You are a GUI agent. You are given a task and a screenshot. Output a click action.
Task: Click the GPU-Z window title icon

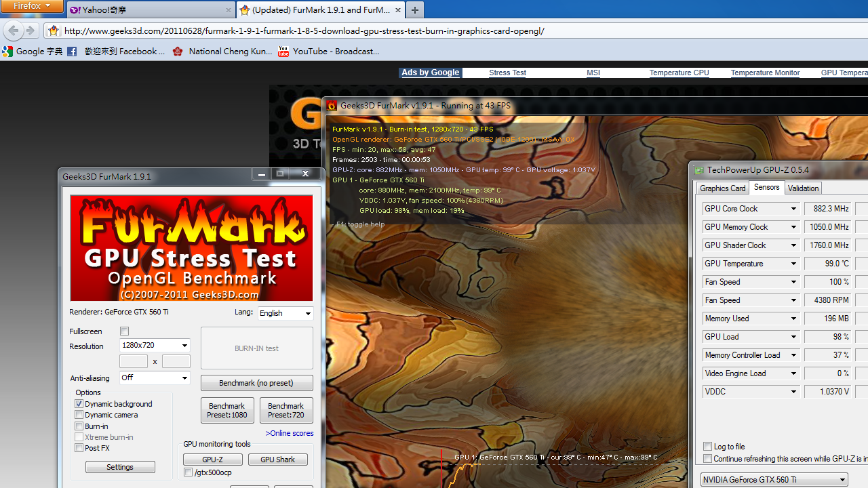click(x=698, y=170)
